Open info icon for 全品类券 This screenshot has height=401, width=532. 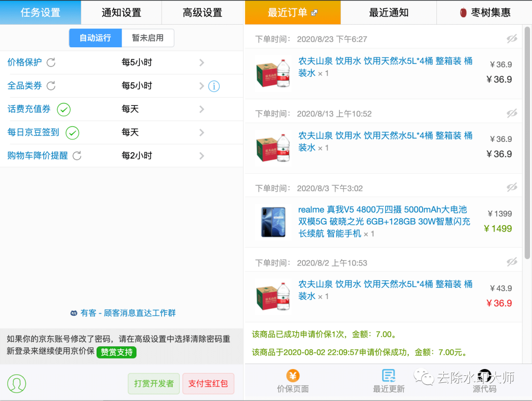click(x=214, y=86)
